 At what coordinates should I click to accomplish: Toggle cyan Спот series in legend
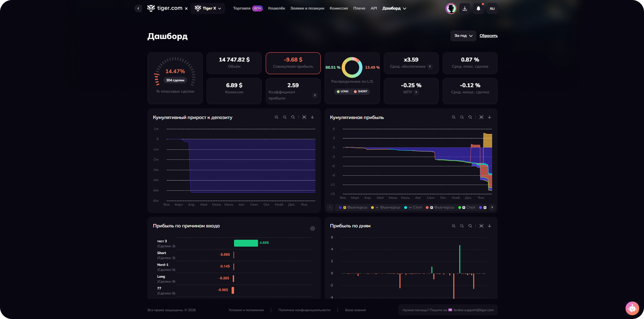click(x=413, y=207)
